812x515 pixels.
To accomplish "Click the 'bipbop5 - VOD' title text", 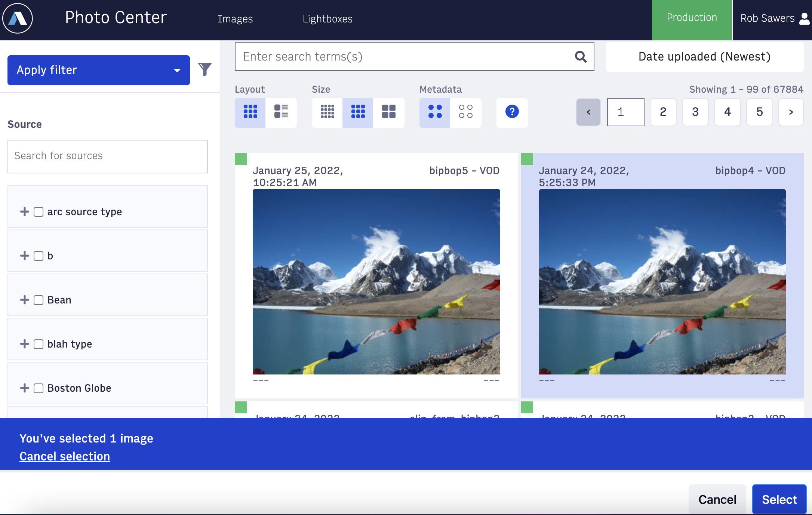I will (x=464, y=171).
